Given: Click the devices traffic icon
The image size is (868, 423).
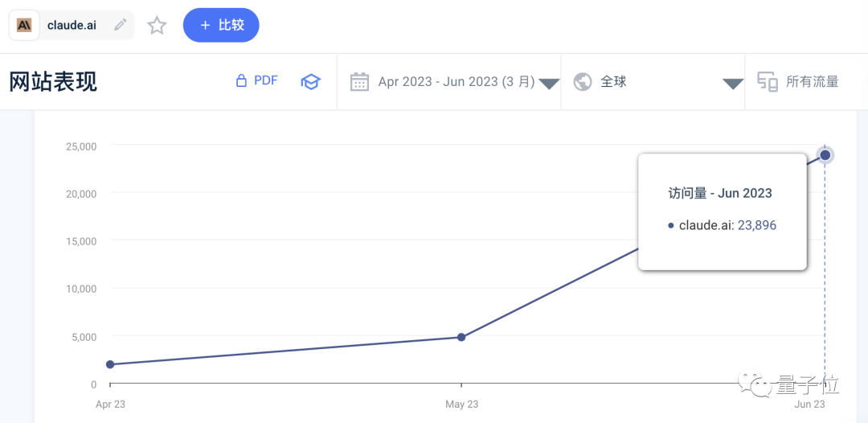Looking at the screenshot, I should point(768,82).
